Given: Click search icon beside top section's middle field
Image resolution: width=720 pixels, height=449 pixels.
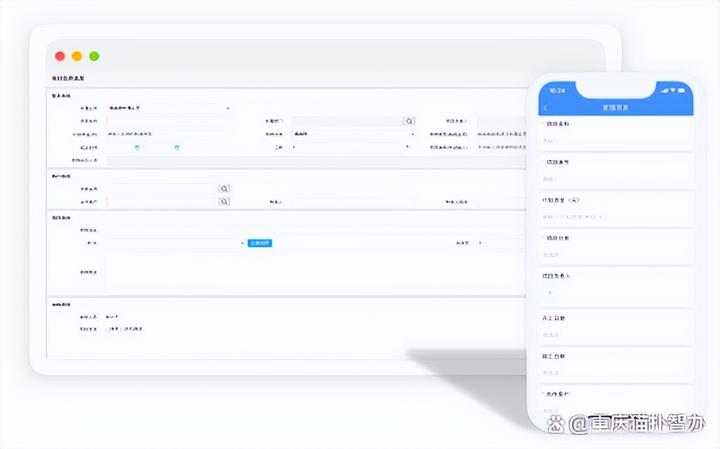Looking at the screenshot, I should coord(409,121).
